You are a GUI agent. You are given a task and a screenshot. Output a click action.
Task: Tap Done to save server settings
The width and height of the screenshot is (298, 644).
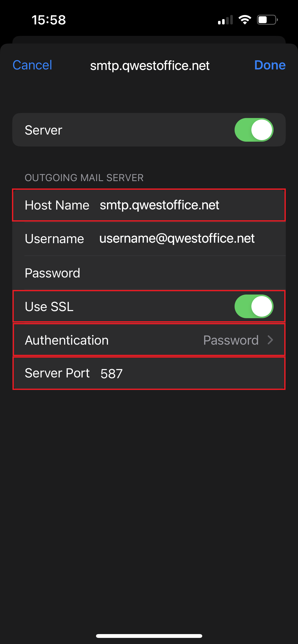(270, 65)
